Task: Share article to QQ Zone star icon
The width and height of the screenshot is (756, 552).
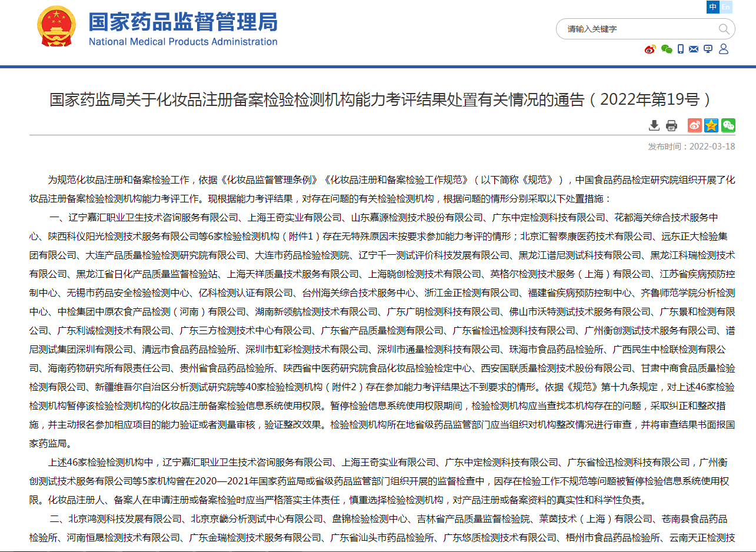Action: click(x=711, y=125)
